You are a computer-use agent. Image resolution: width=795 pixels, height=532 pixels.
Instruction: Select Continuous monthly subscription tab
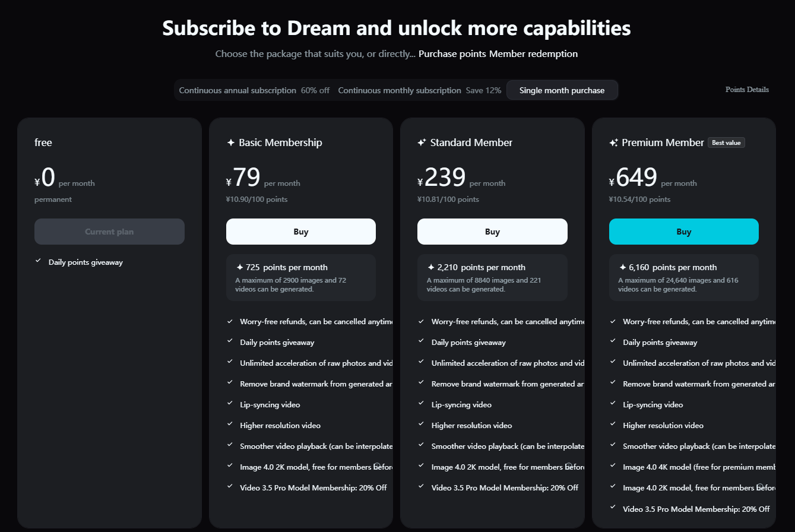[x=419, y=91]
